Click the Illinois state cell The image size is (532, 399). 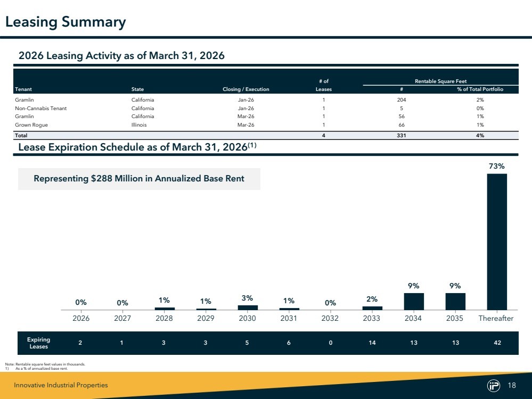coord(139,124)
